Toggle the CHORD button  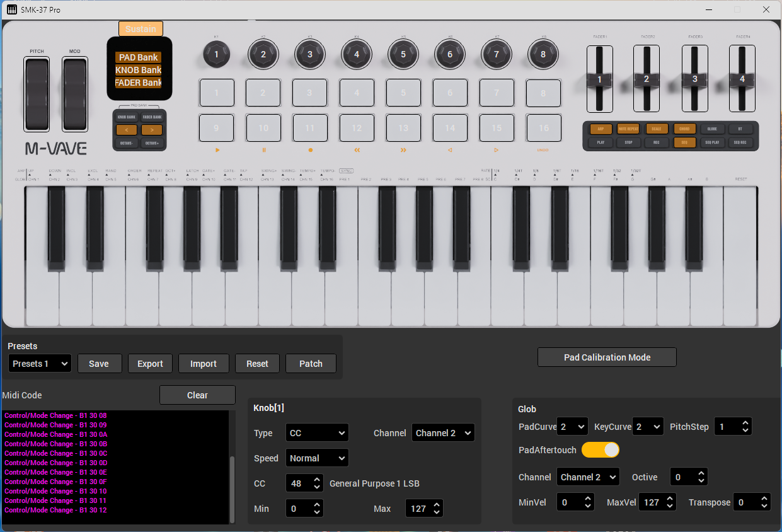(x=684, y=129)
